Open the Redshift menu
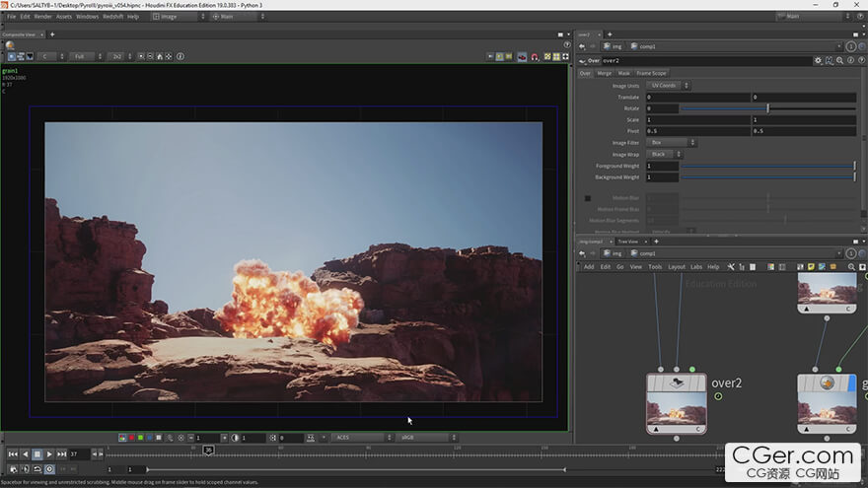This screenshot has width=868, height=488. [x=112, y=17]
